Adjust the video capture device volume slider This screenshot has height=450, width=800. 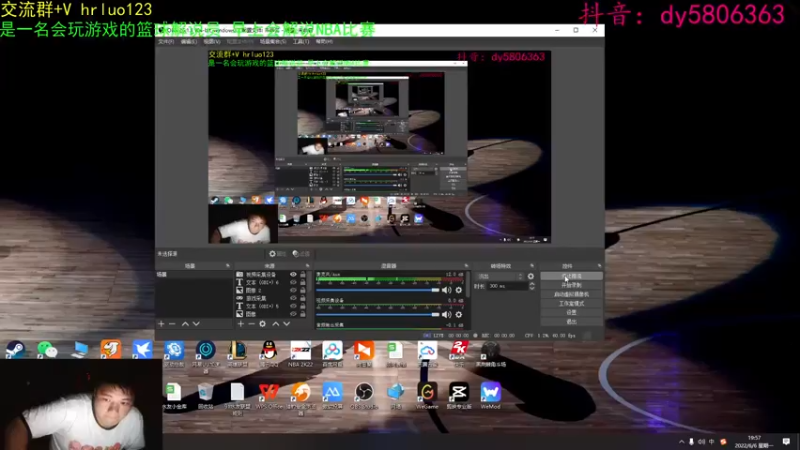coord(378,314)
